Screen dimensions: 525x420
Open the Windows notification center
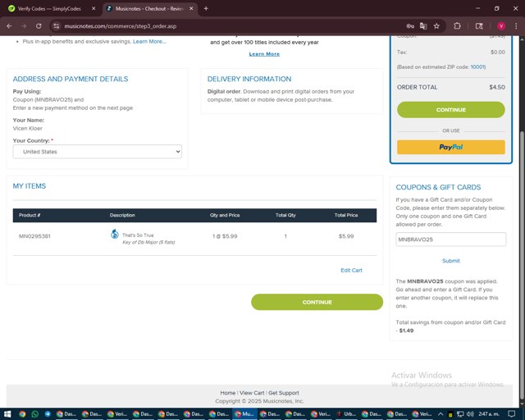511,414
